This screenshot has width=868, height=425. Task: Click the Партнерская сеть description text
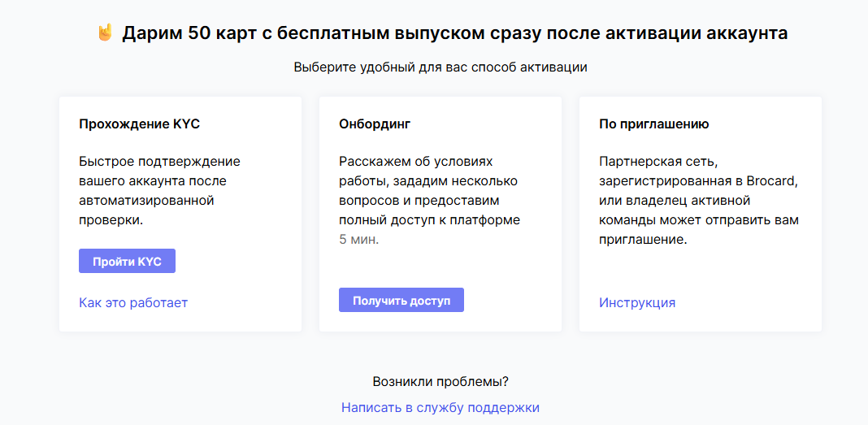(699, 201)
